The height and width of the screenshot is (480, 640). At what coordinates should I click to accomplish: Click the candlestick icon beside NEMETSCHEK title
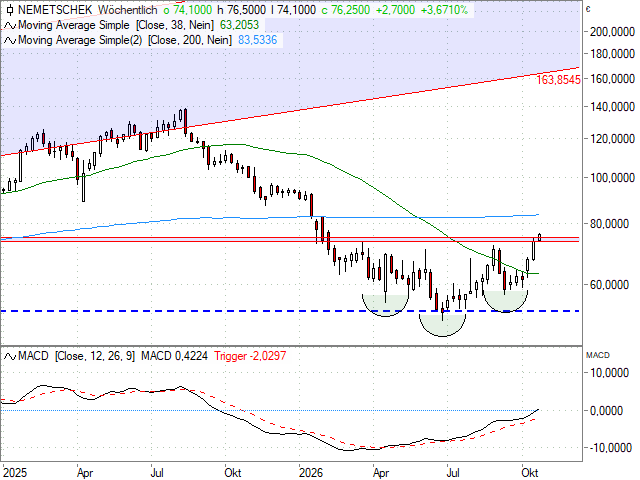click(x=10, y=10)
